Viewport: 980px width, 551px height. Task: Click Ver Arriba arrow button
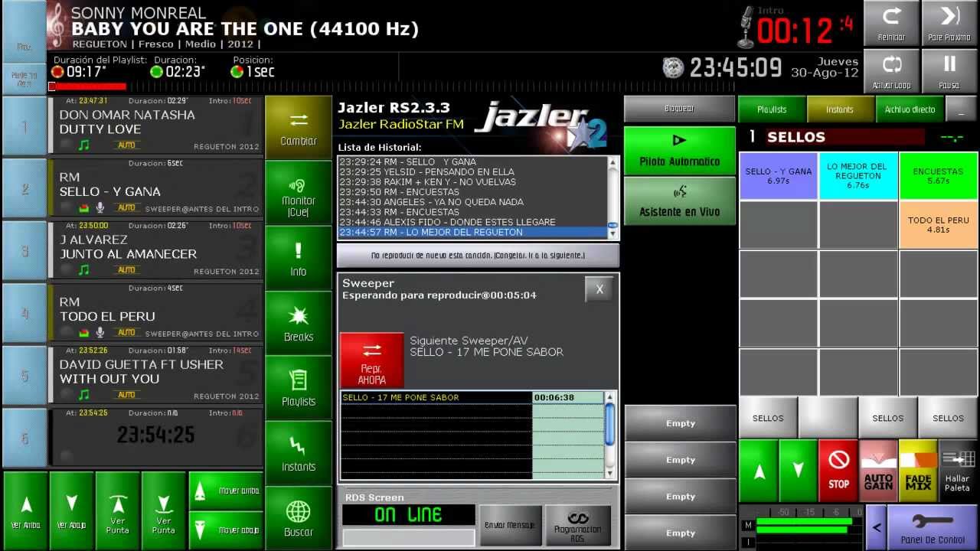(26, 510)
